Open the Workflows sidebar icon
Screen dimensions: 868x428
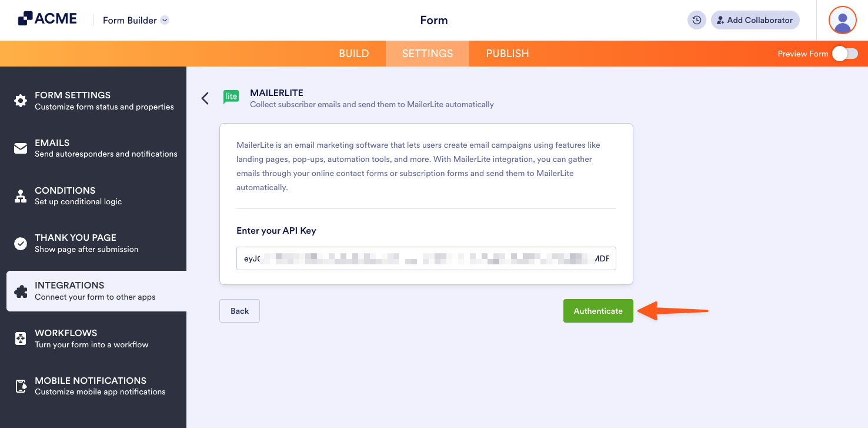(21, 338)
